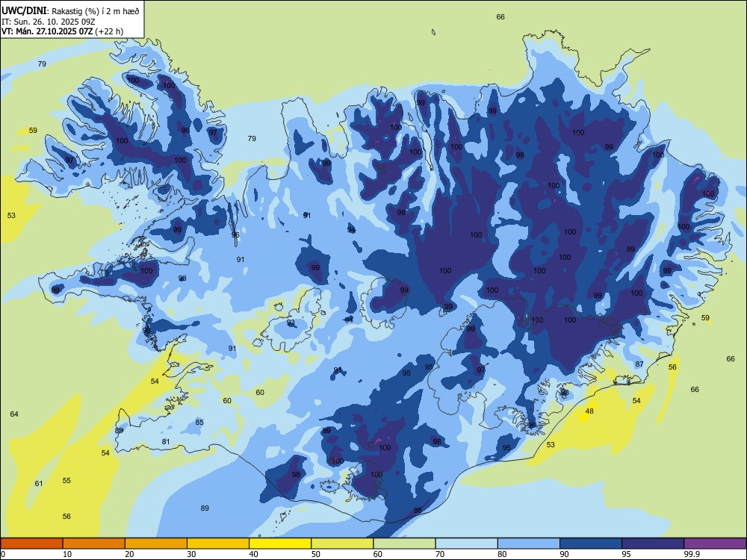Click the dark orange 0–10 legend swatch
The image size is (747, 560).
point(32,544)
